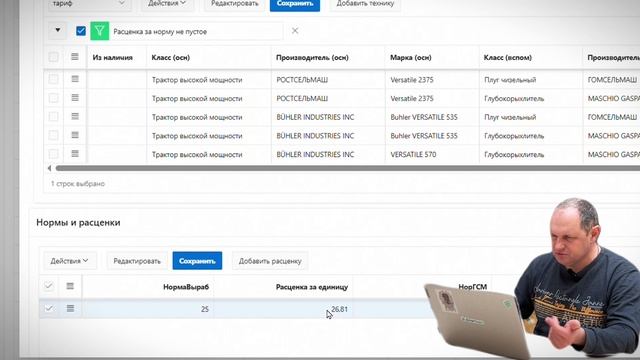Click РОСТСЕЛЬМАШ in the Глубокорыхлитель row
The height and width of the screenshot is (360, 640).
click(x=302, y=98)
